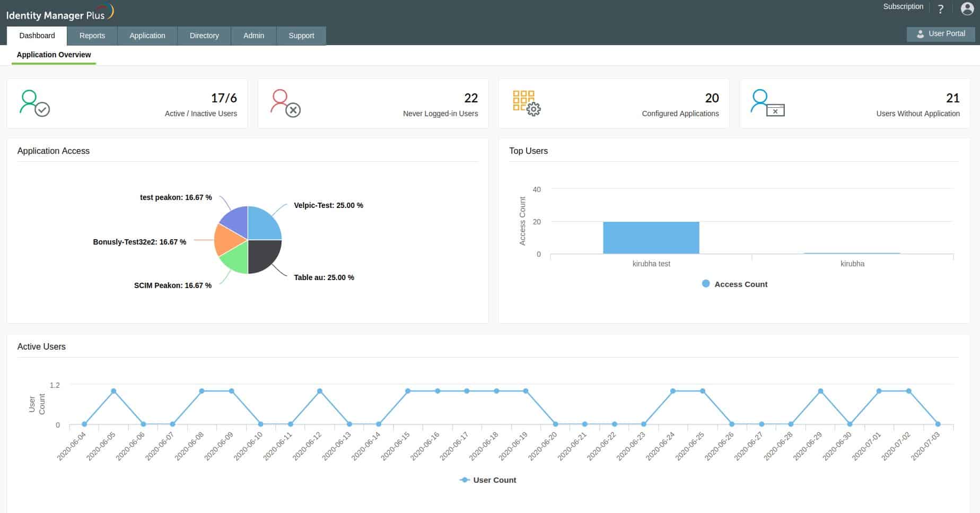
Task: Click the test peakon: 16.67 % label
Action: click(x=176, y=197)
